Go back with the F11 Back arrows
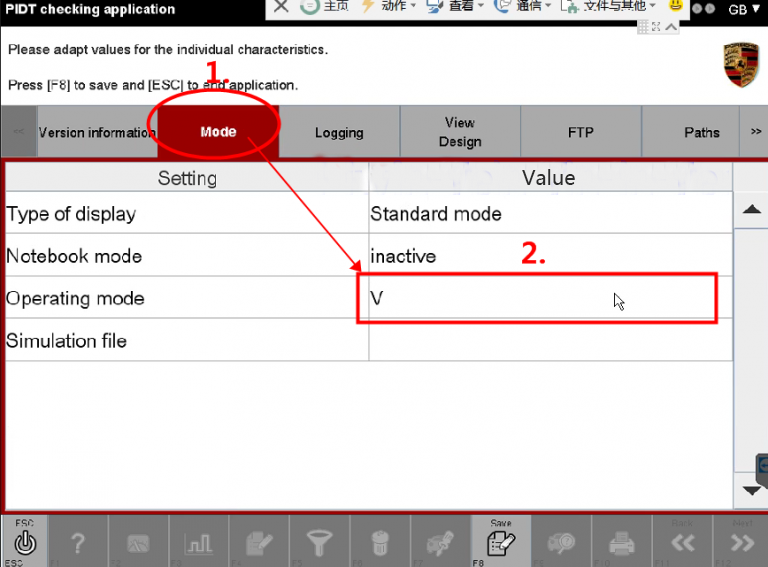768x567 pixels. click(x=682, y=542)
